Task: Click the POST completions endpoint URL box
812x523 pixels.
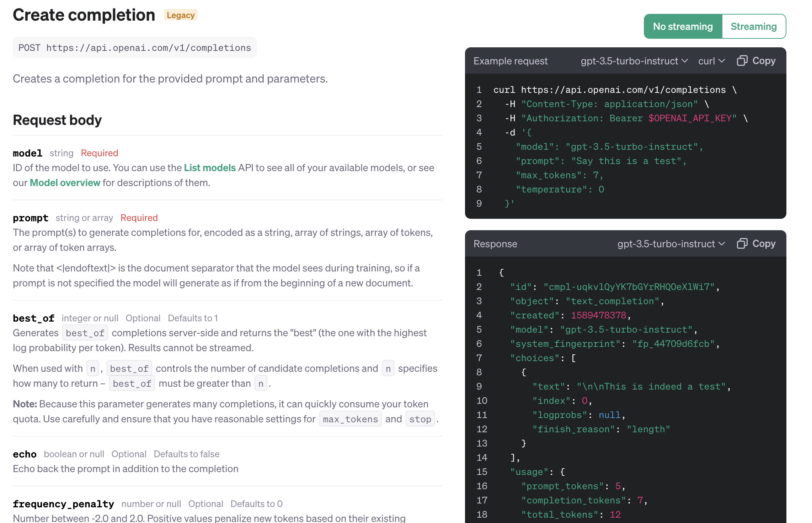Action: click(135, 48)
